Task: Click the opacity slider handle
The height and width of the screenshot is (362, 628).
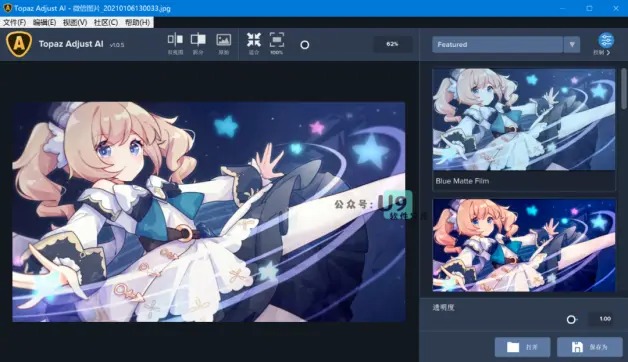Action: coord(571,319)
